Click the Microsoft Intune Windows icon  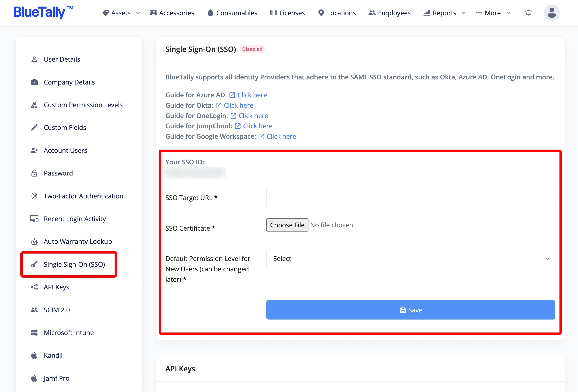point(34,332)
